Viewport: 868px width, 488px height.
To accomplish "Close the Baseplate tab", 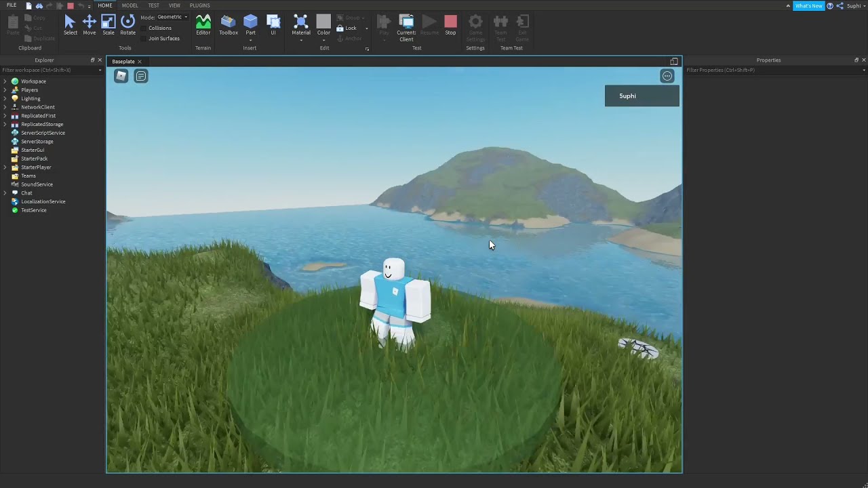I will pyautogui.click(x=140, y=62).
